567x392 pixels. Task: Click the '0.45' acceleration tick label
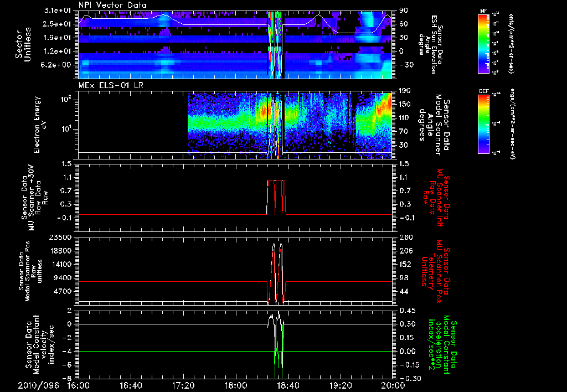coord(407,311)
